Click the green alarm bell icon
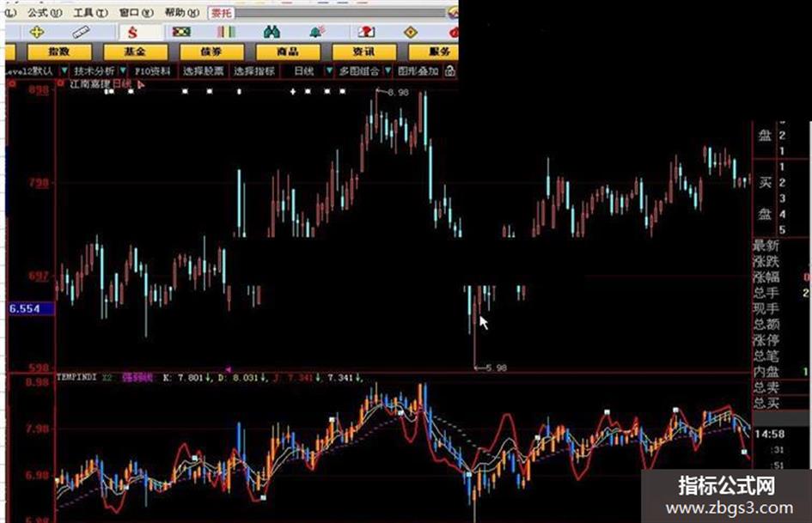Screen dimensions: 812x523 coord(316,32)
